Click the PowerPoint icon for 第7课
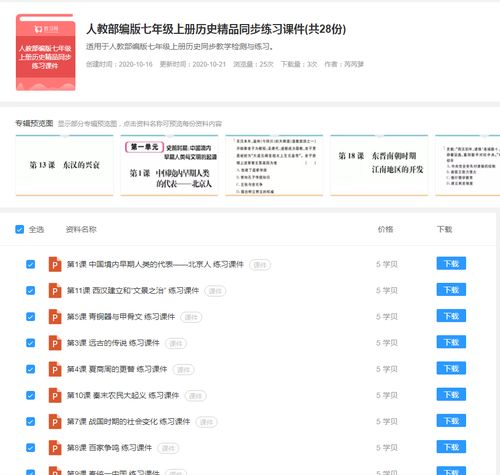The width and height of the screenshot is (500, 475). 55,422
